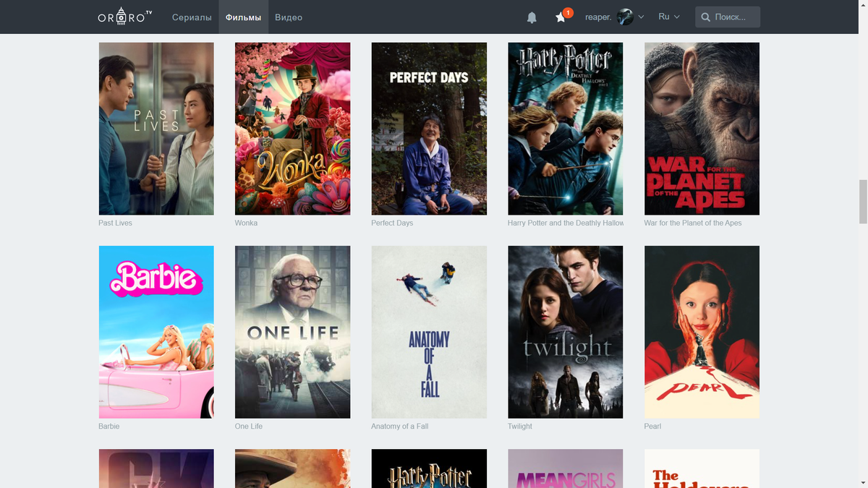
Task: Click the Pearl title link
Action: pos(652,426)
